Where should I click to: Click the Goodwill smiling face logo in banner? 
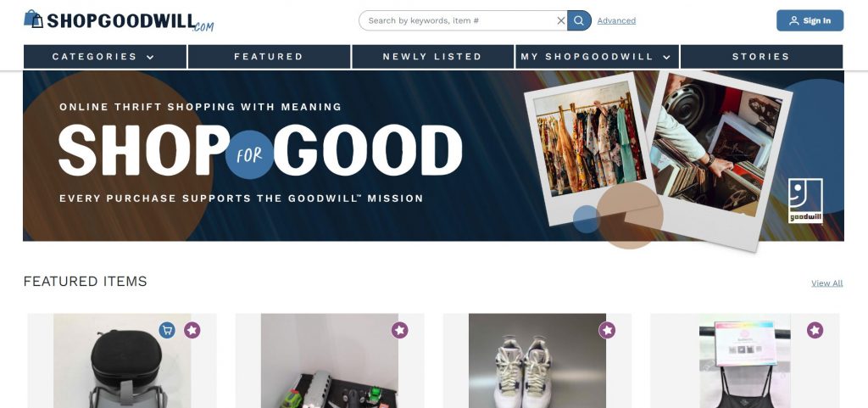point(805,200)
